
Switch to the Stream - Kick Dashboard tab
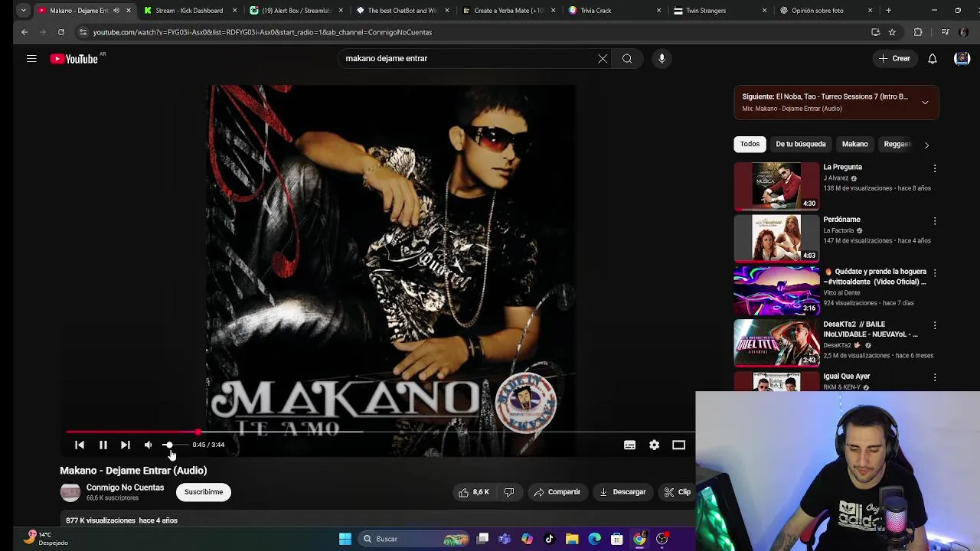[191, 11]
